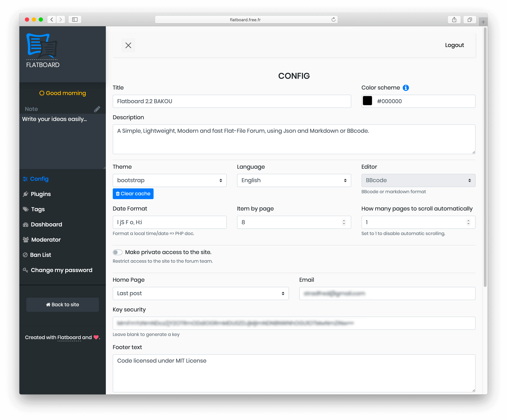Close sidebar with the X icon
The height and width of the screenshot is (420, 507).
pos(128,45)
